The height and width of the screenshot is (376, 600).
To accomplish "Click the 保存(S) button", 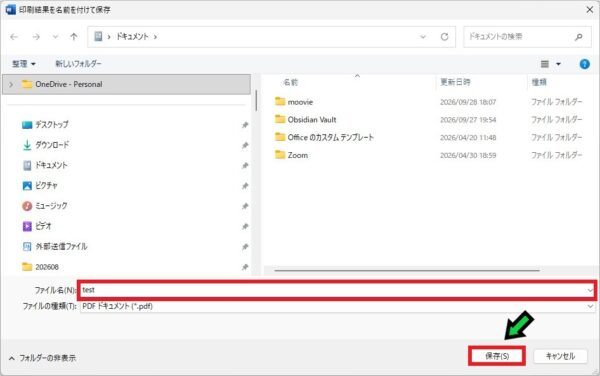I will (x=497, y=356).
